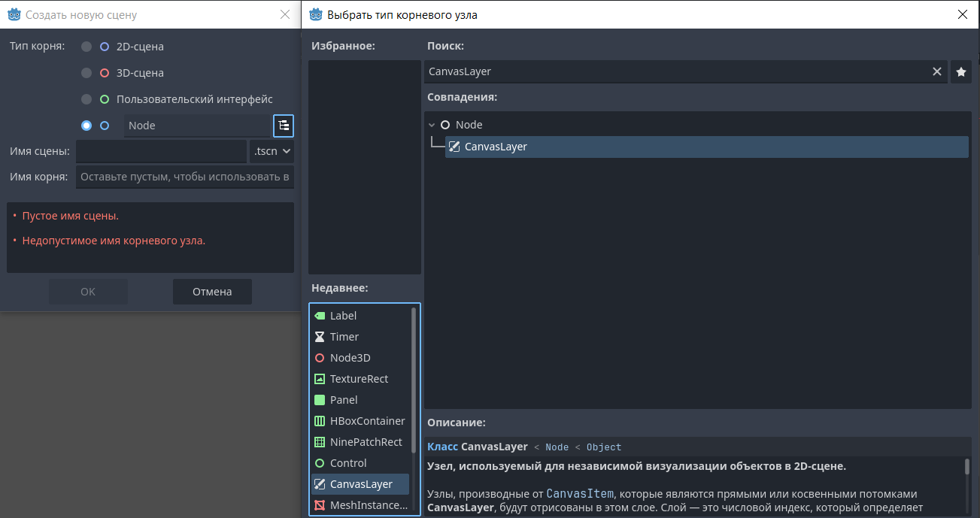Pick Timer from the recent list
Viewport: 980px width, 518px height.
(x=344, y=337)
